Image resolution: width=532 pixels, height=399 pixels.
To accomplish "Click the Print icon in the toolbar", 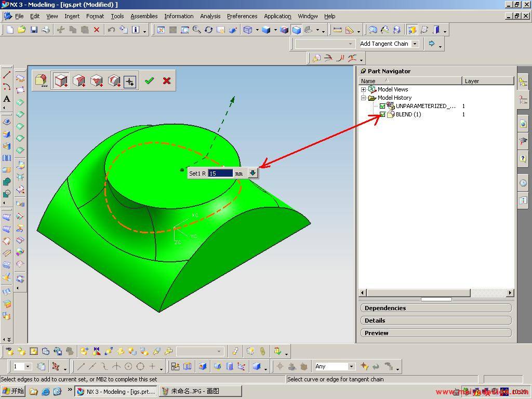I will click(46, 30).
